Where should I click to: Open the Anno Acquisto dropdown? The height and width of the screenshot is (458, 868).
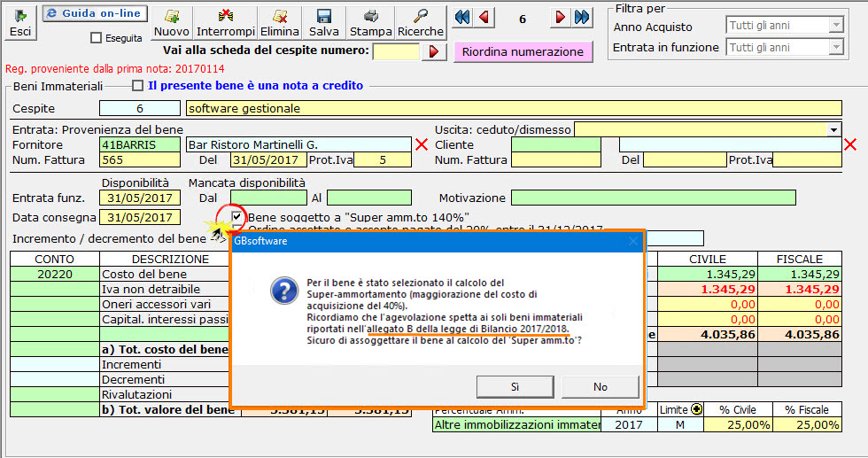coord(836,25)
